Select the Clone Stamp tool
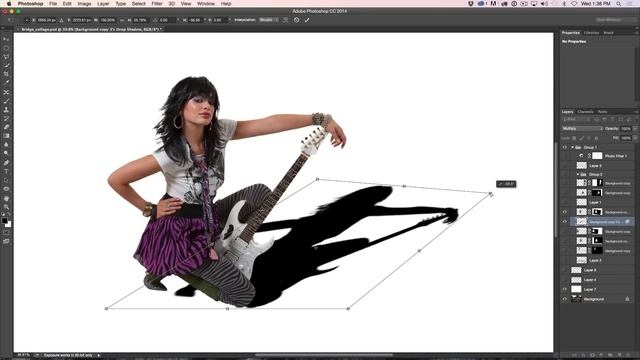The width and height of the screenshot is (640, 360). (x=6, y=110)
